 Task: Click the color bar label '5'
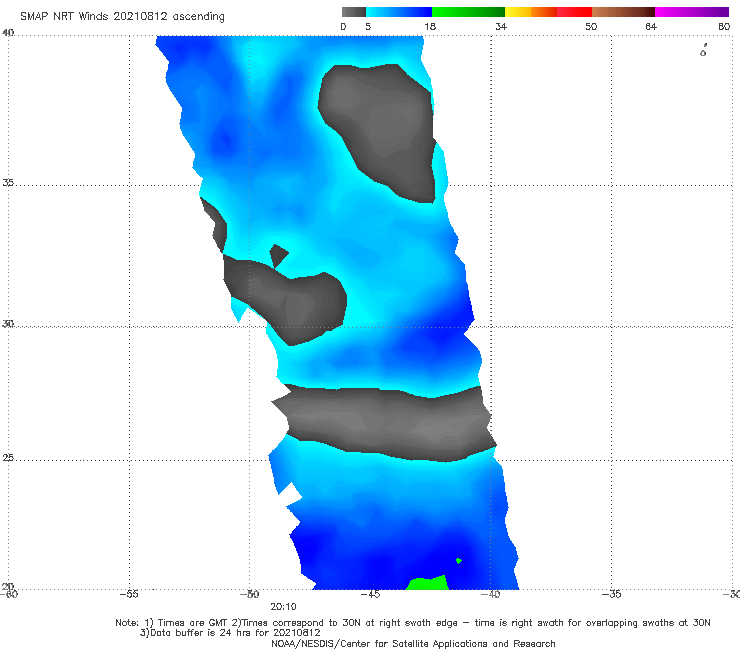point(368,26)
